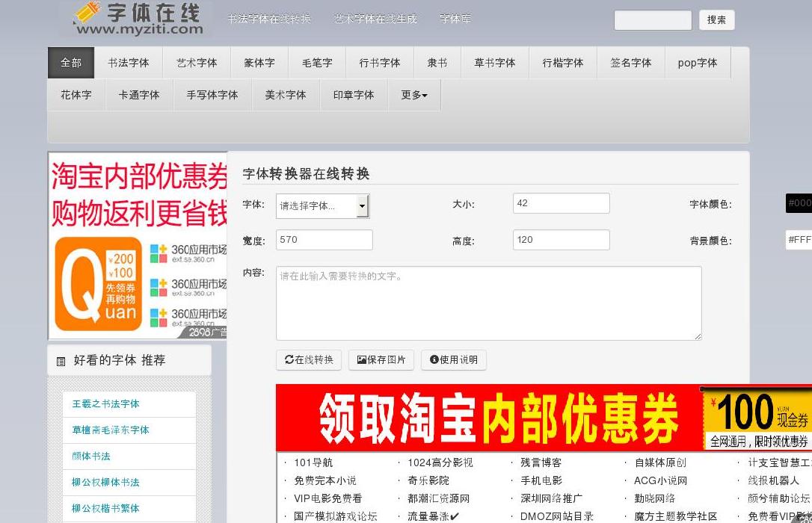Click the 保存图片 save image button

(381, 359)
